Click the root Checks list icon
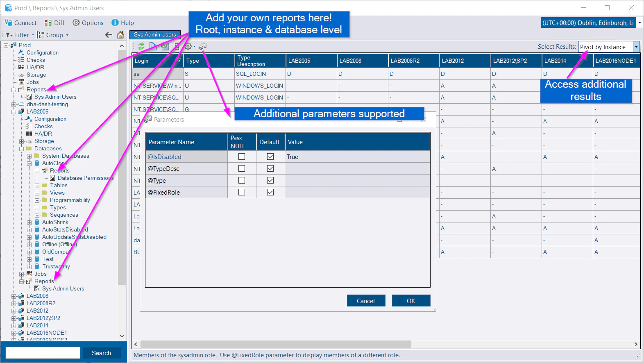The image size is (644, 363). 21,60
